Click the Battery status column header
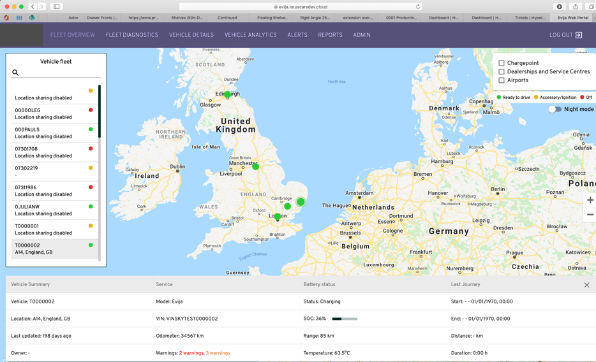 319,284
